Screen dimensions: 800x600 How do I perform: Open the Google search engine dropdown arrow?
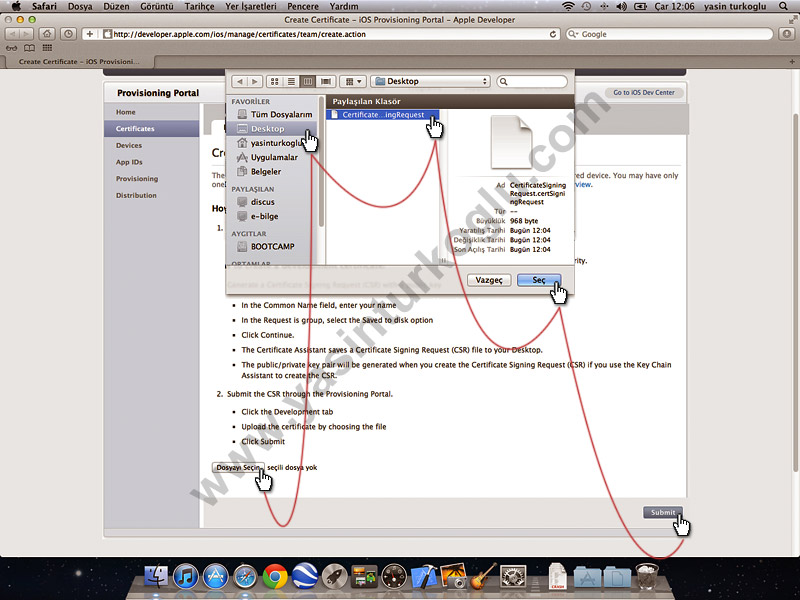point(573,34)
